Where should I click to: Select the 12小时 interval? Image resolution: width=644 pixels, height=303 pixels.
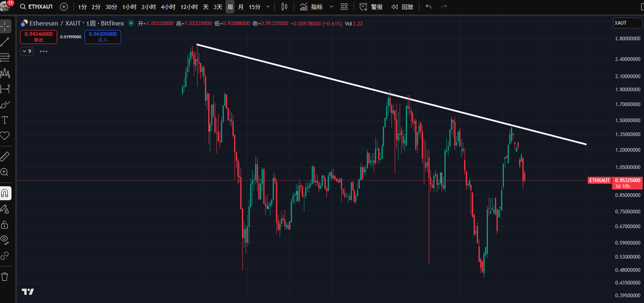(189, 7)
